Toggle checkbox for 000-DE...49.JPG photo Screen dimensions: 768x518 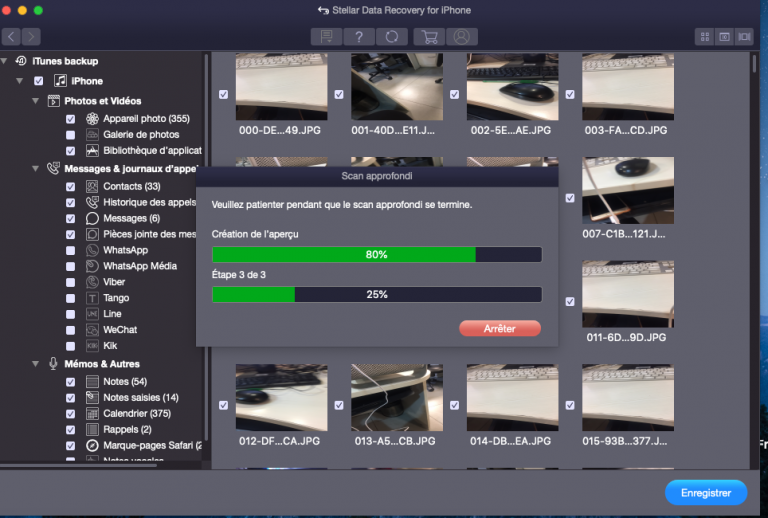tap(223, 94)
